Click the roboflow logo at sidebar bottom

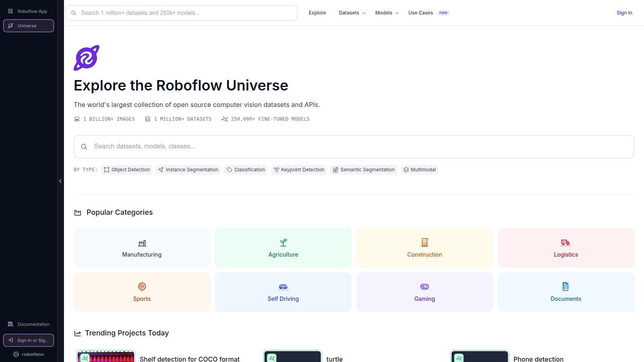29,354
